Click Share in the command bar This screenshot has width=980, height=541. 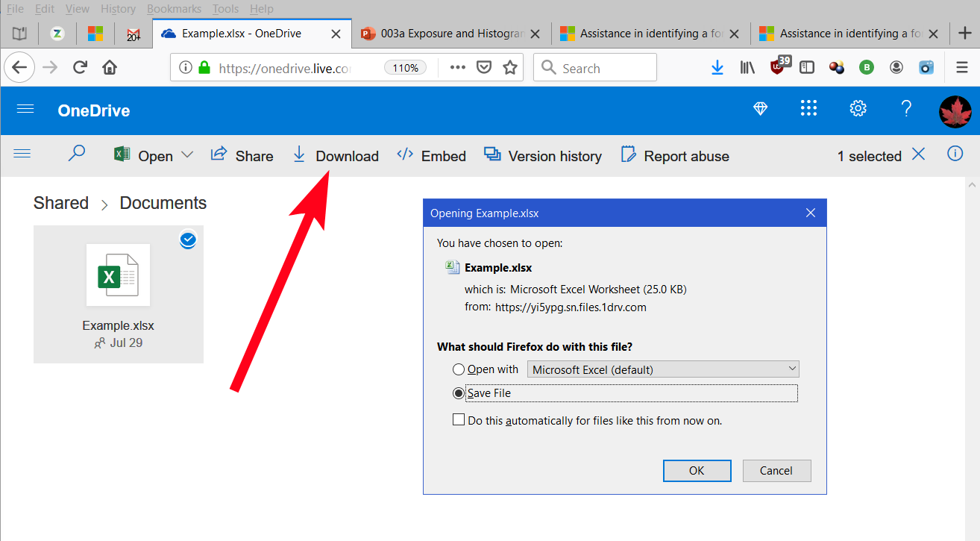click(x=242, y=155)
